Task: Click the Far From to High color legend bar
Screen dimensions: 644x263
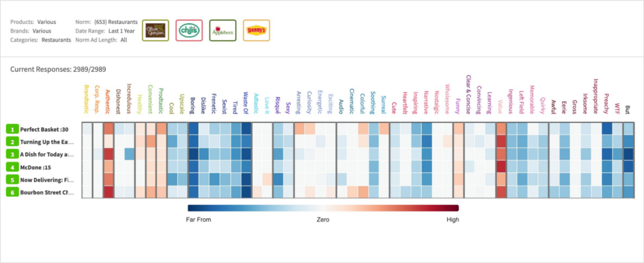Action: pos(323,208)
